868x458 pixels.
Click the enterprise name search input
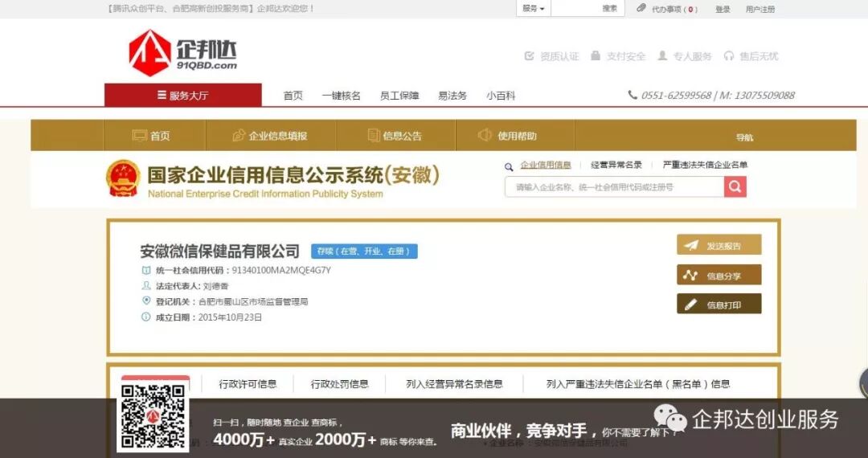point(615,187)
